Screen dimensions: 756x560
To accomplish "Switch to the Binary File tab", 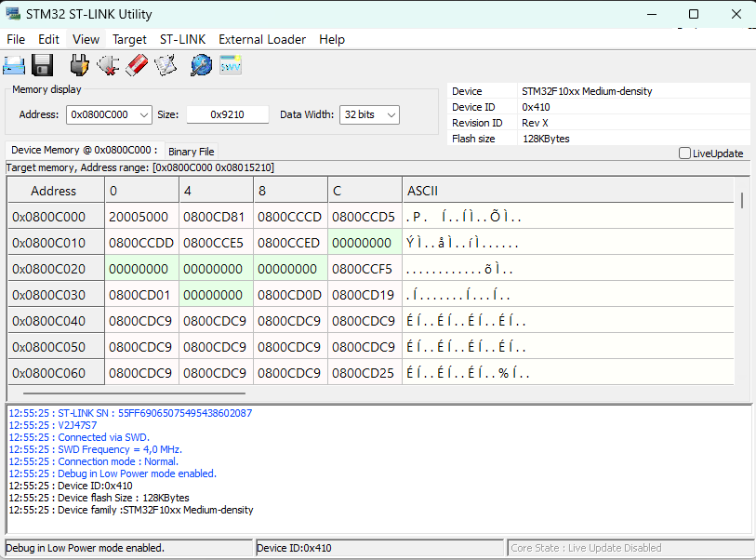I will [x=192, y=152].
